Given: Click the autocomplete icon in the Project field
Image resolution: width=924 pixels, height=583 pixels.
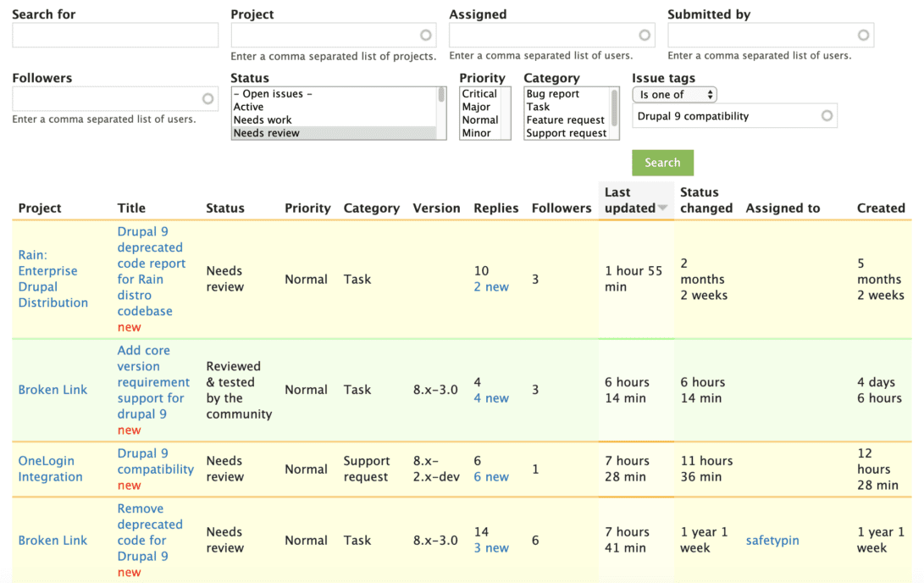Looking at the screenshot, I should point(426,35).
